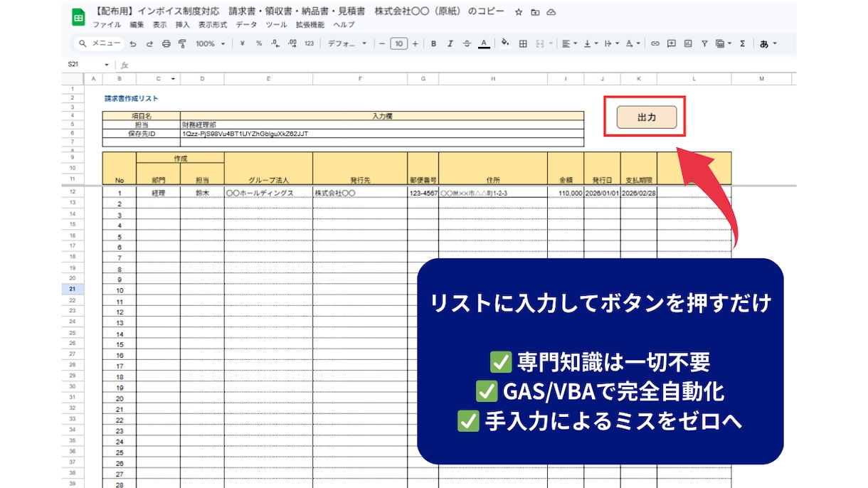Click the undo arrow

[x=133, y=43]
